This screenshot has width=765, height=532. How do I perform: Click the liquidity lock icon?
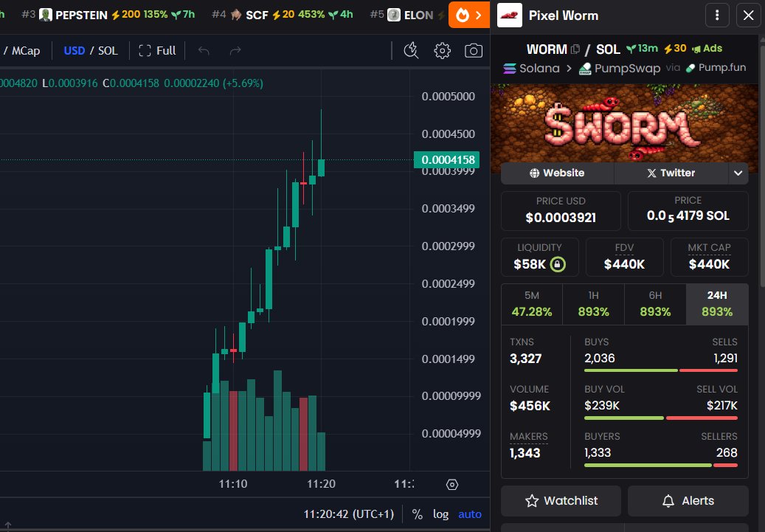(558, 264)
